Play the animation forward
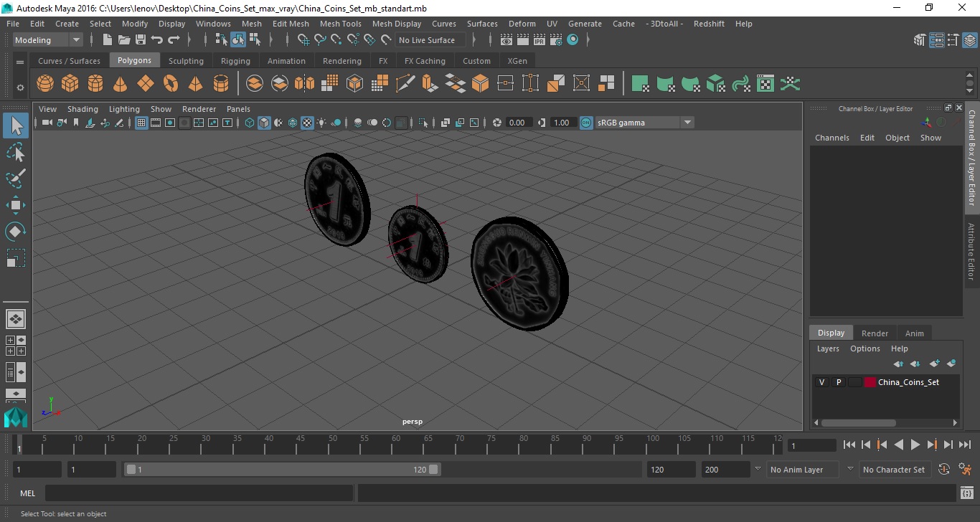The image size is (980, 522). [x=915, y=445]
